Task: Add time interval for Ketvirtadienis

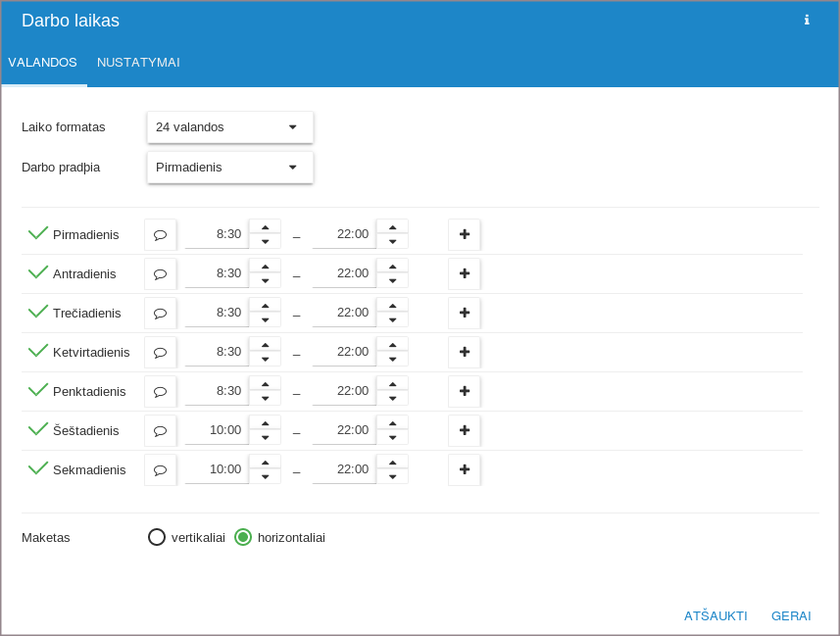Action: point(465,352)
